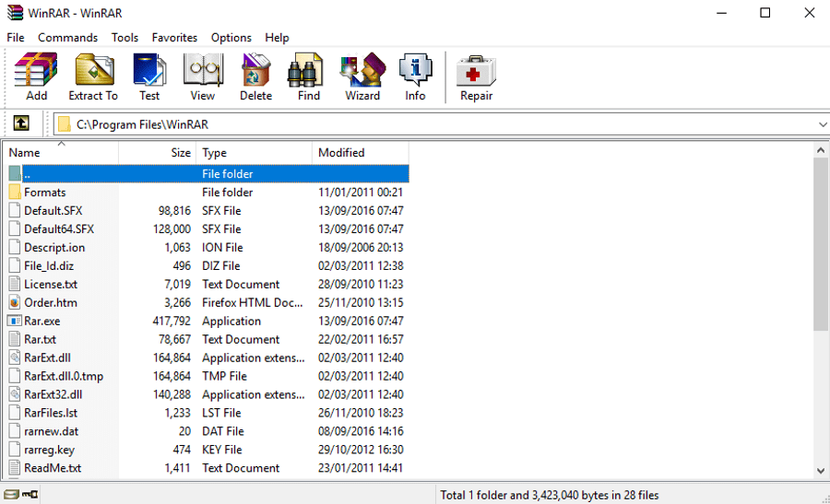This screenshot has height=504, width=830.
Task: Select the rarnew.dat file name
Action: 52,431
